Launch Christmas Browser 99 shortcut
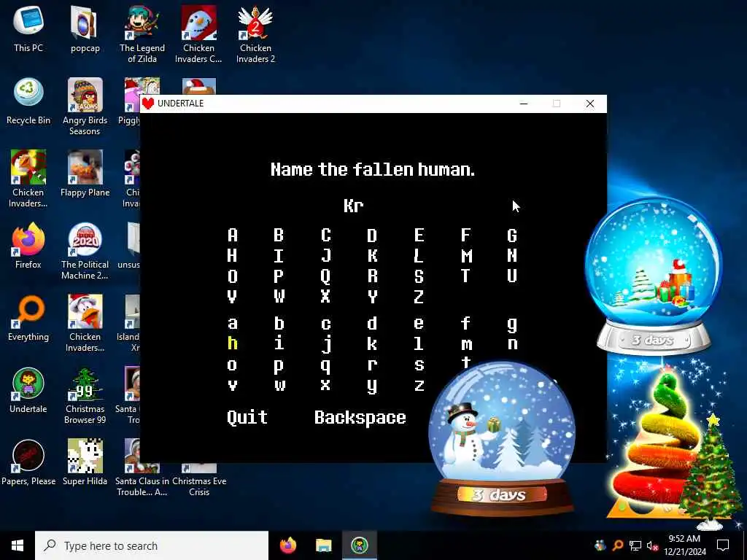 [x=85, y=396]
